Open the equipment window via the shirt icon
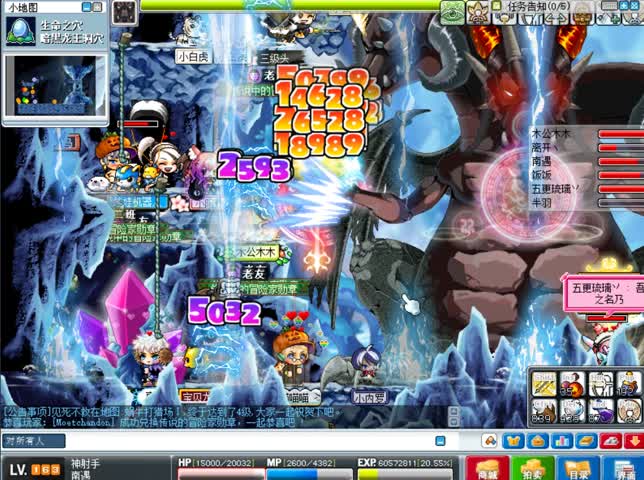 513,441
